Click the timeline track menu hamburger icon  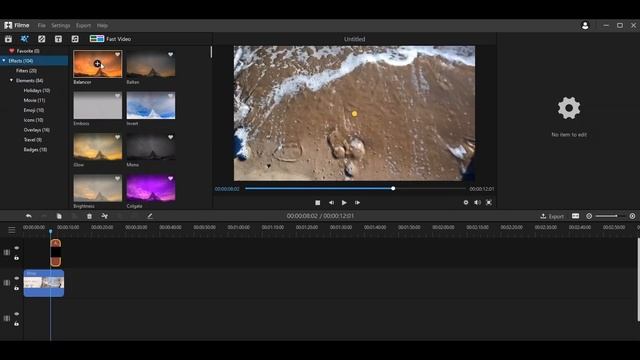point(12,230)
